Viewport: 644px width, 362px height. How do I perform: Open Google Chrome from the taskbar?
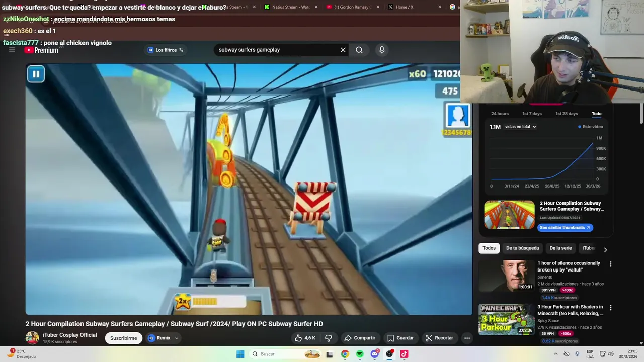pyautogui.click(x=345, y=354)
